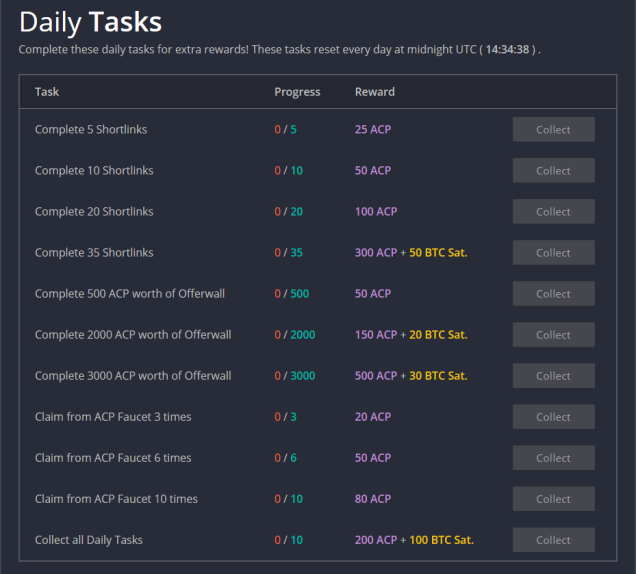Collect reward for 2000 ACP Offerwall task
The height and width of the screenshot is (574, 636).
554,335
